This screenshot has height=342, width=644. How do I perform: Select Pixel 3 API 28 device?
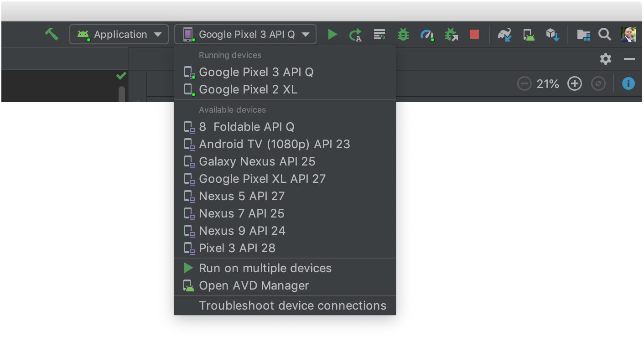pyautogui.click(x=285, y=248)
